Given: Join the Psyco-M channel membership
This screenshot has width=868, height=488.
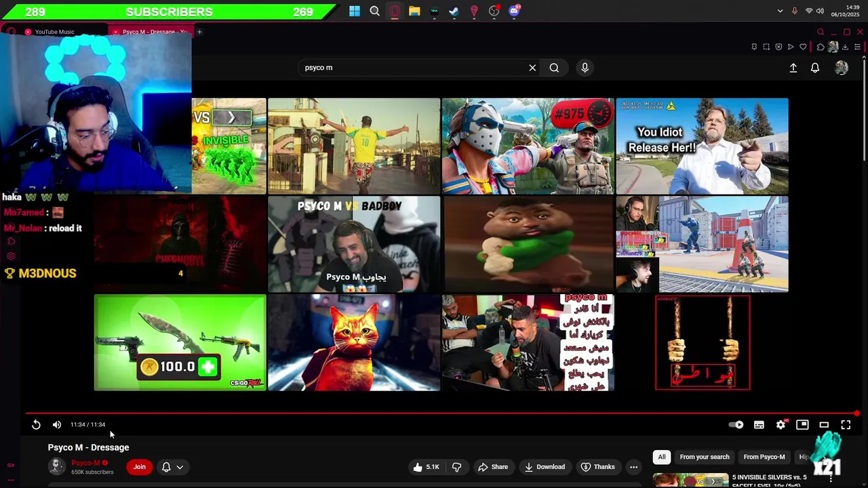Looking at the screenshot, I should point(139,466).
